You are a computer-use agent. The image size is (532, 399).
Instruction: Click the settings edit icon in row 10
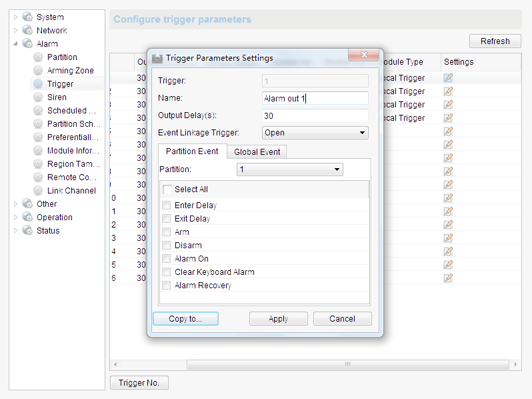point(448,197)
